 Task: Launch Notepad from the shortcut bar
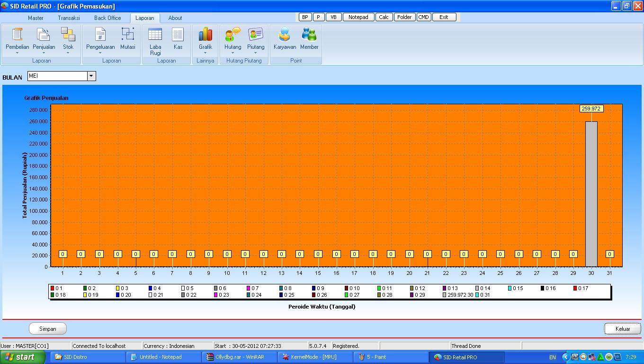click(x=358, y=17)
